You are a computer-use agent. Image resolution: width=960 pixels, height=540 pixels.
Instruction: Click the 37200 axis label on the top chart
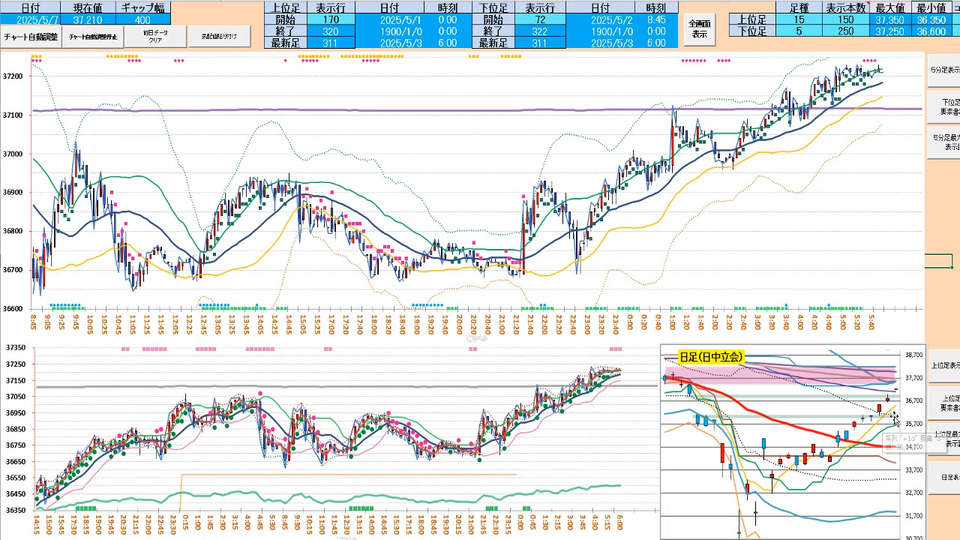(x=13, y=77)
